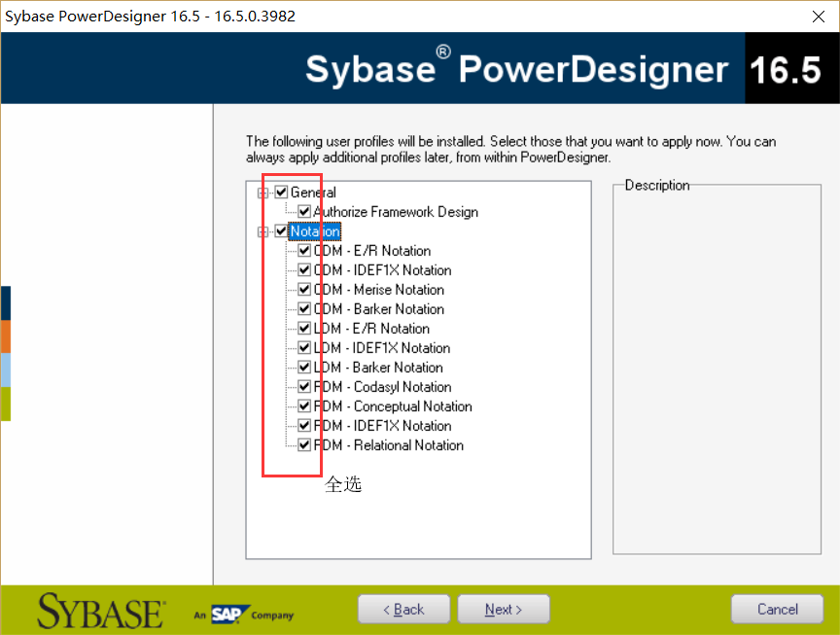Collapse the General tree node
This screenshot has width=840, height=635.
pos(262,193)
